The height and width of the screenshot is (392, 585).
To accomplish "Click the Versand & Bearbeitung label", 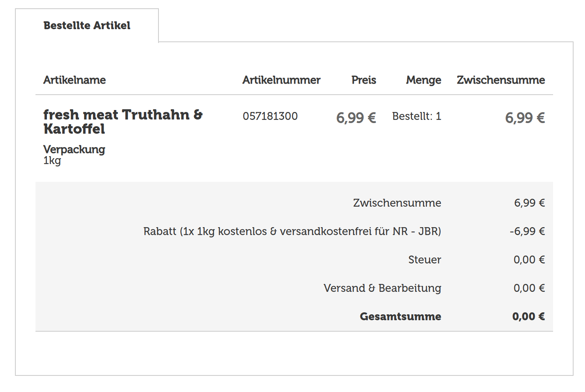I will 382,288.
